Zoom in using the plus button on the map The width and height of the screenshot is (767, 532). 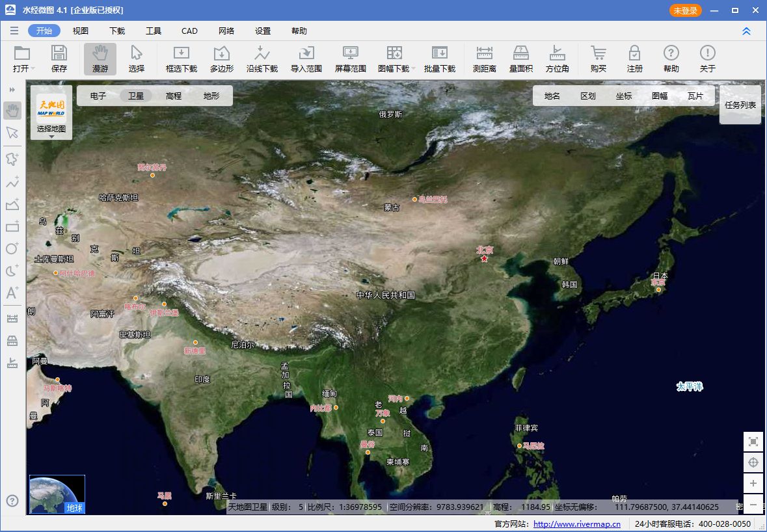pyautogui.click(x=753, y=484)
